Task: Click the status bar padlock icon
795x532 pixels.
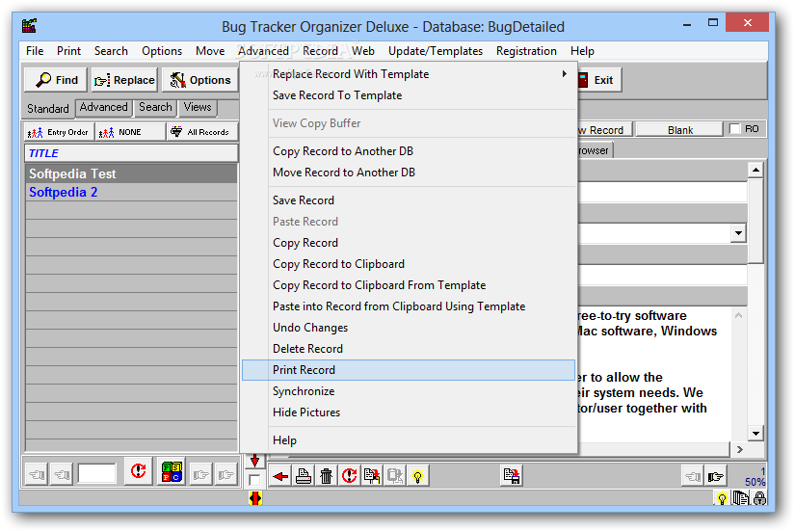Action: [759, 498]
